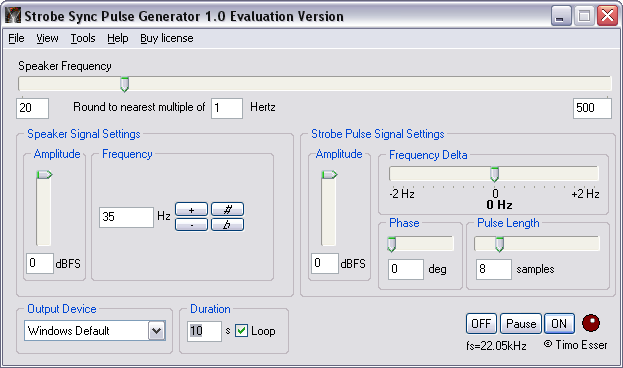Click the OFF button
Viewport: 623px width, 368px height.
(481, 324)
